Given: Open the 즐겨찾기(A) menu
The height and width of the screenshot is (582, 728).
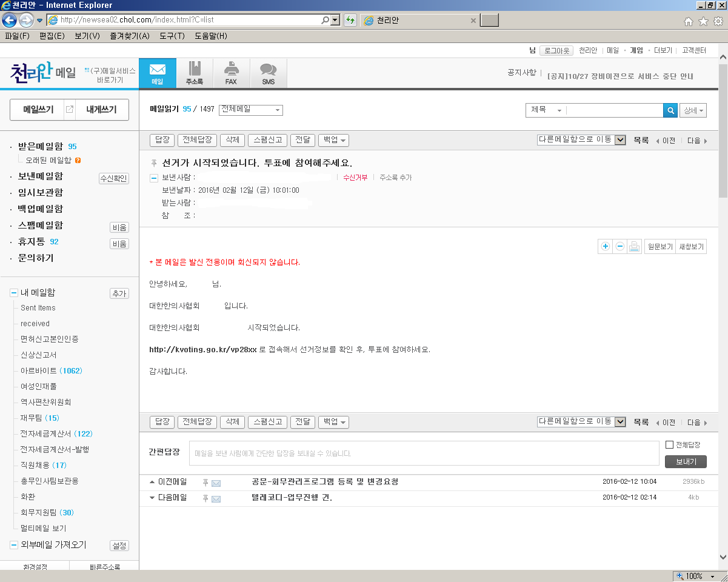Looking at the screenshot, I should click(129, 36).
